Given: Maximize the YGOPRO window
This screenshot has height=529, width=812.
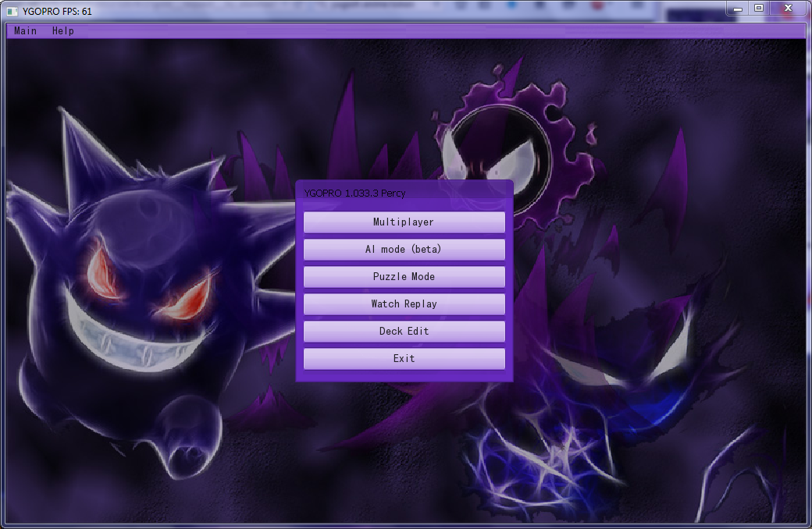Looking at the screenshot, I should (759, 9).
